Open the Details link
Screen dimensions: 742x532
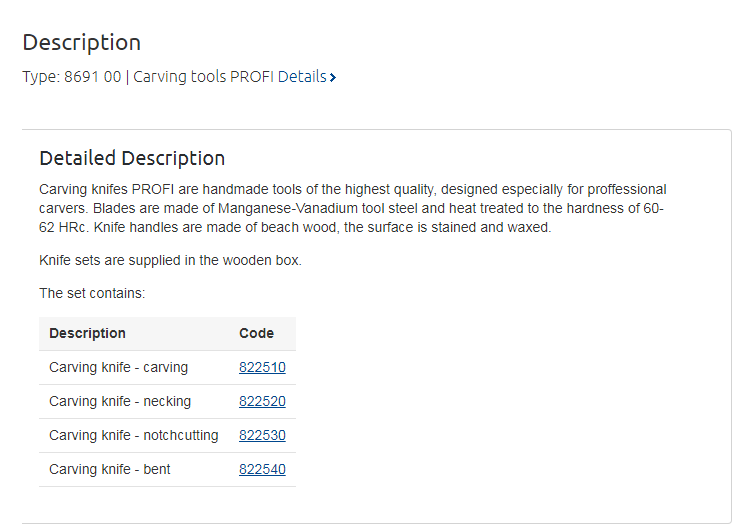click(302, 76)
